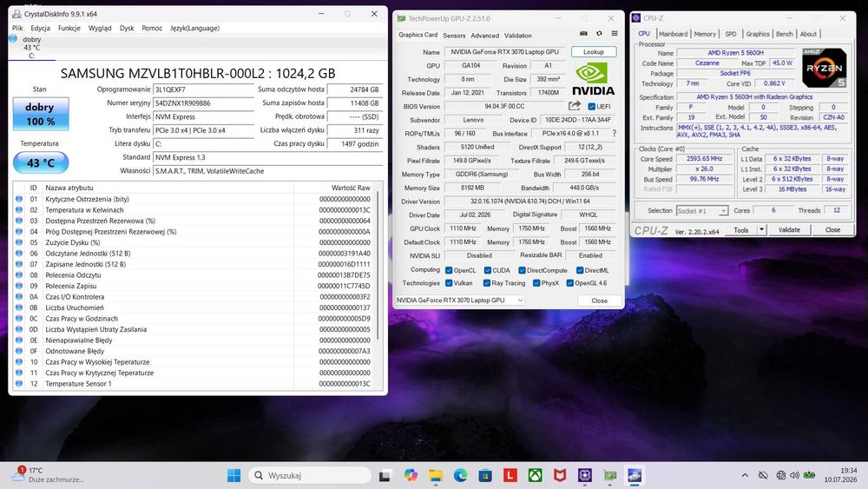868x489 pixels.
Task: Open the GPU-Z hamburger menu icon
Action: (615, 33)
